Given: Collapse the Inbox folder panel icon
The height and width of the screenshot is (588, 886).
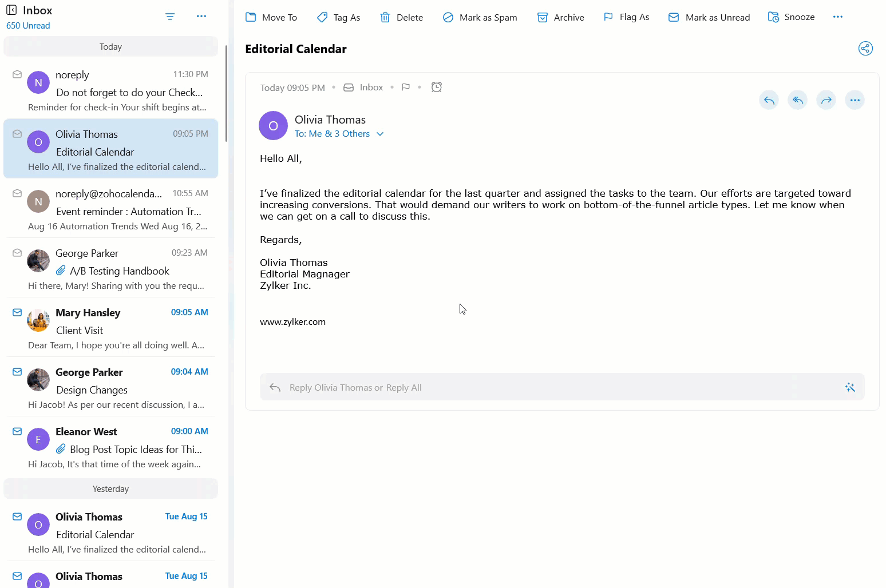Looking at the screenshot, I should pos(11,10).
